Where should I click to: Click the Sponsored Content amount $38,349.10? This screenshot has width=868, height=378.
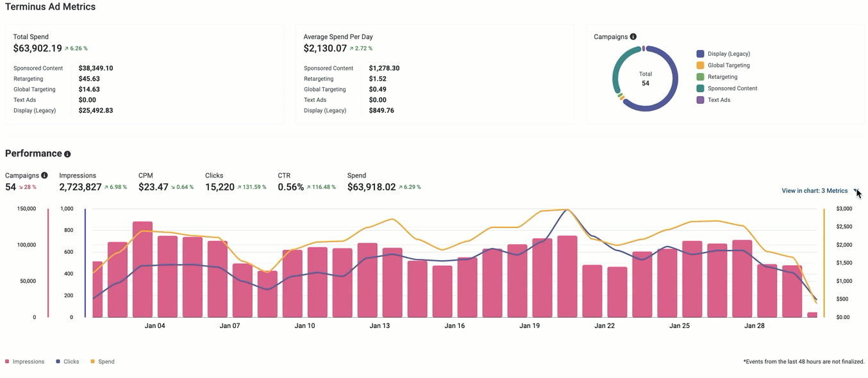pyautogui.click(x=96, y=69)
